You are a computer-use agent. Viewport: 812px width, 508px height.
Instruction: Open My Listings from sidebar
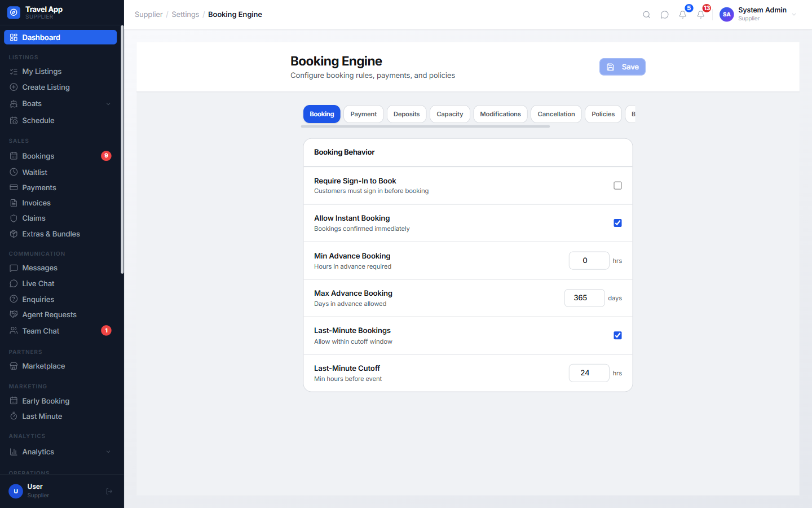[60, 72]
